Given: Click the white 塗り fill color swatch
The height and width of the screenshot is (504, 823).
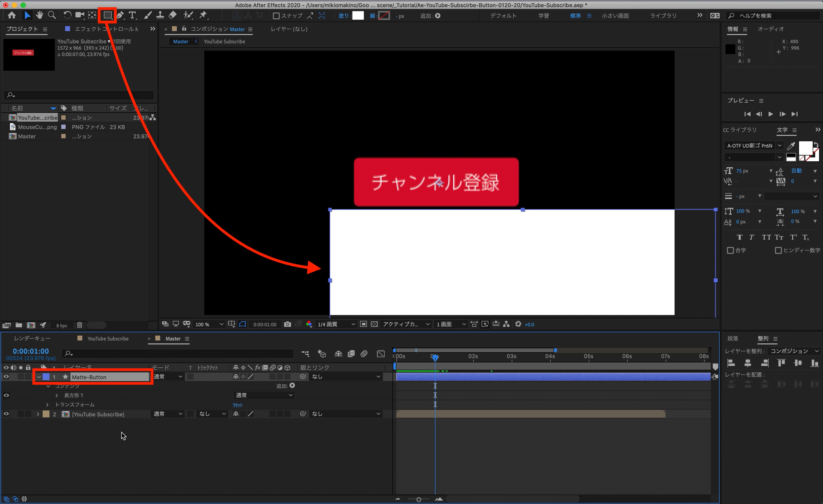Looking at the screenshot, I should pyautogui.click(x=358, y=16).
